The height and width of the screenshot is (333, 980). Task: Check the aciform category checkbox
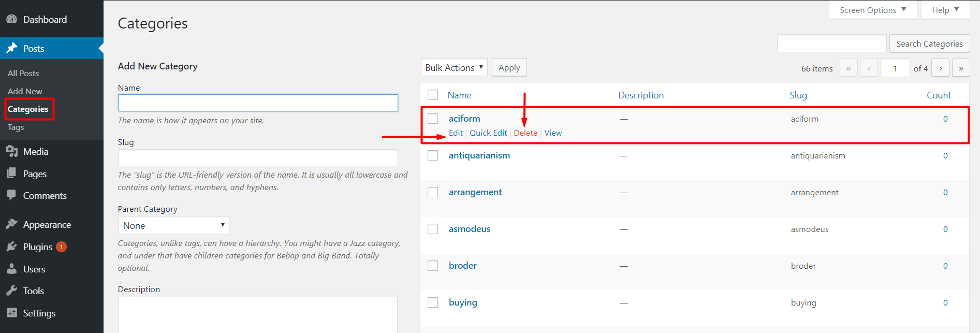click(x=433, y=118)
